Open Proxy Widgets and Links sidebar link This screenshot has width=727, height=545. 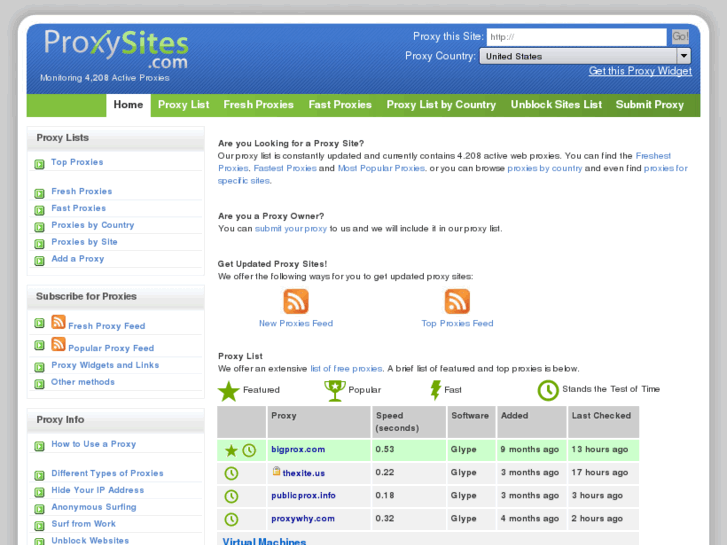105,365
